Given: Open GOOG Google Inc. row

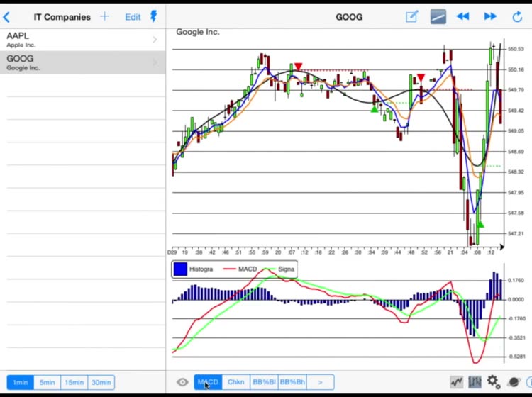Looking at the screenshot, I should click(82, 62).
